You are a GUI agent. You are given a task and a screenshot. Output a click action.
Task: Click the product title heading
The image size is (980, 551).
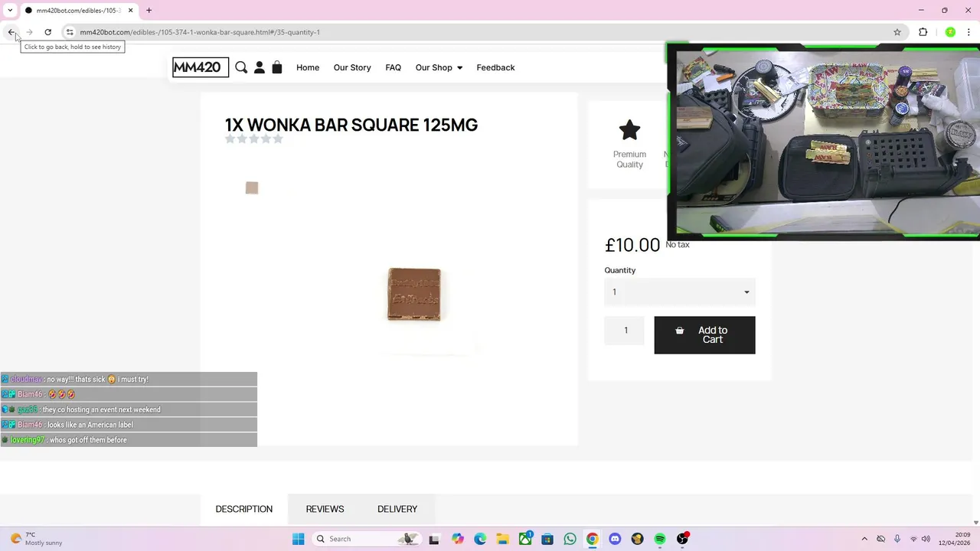pyautogui.click(x=351, y=125)
